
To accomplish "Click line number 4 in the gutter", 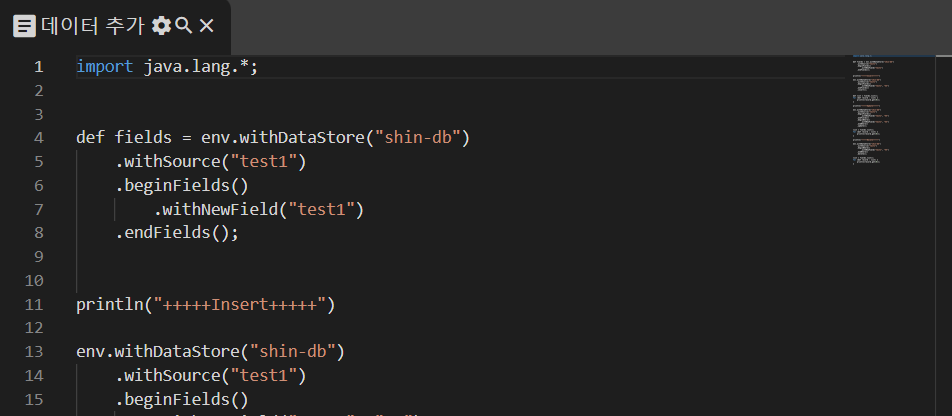I will [38, 137].
